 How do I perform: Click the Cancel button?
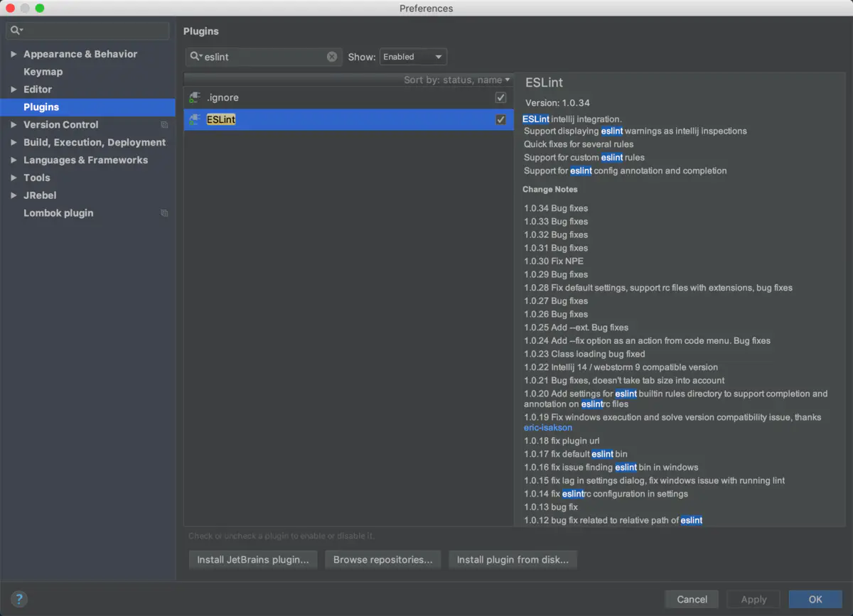click(x=692, y=600)
